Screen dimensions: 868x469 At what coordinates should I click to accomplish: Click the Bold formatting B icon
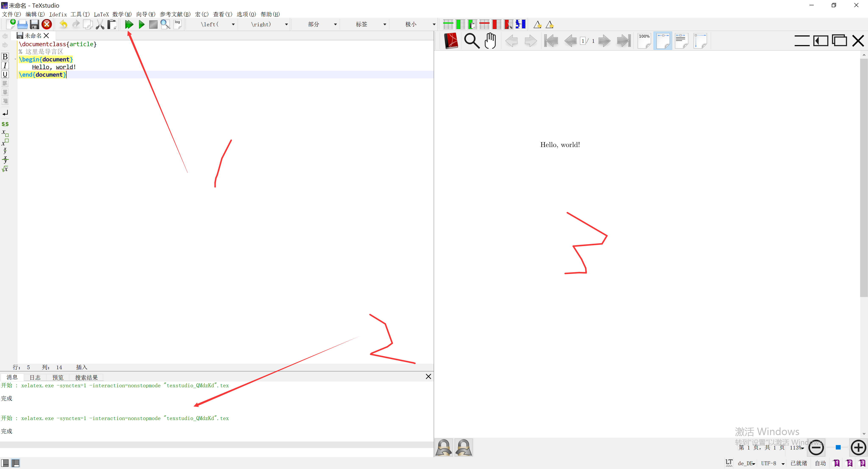(x=5, y=57)
